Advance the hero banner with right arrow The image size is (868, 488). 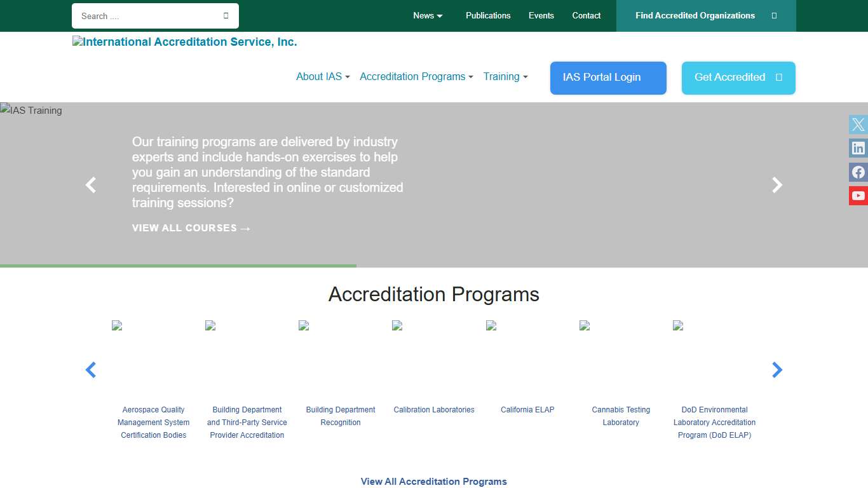[x=776, y=185]
